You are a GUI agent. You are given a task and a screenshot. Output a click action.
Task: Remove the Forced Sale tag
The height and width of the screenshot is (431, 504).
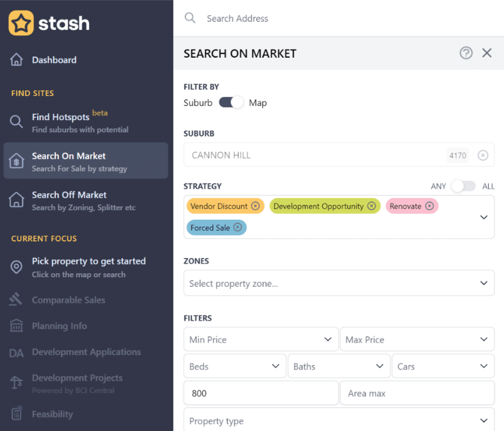[x=237, y=227]
